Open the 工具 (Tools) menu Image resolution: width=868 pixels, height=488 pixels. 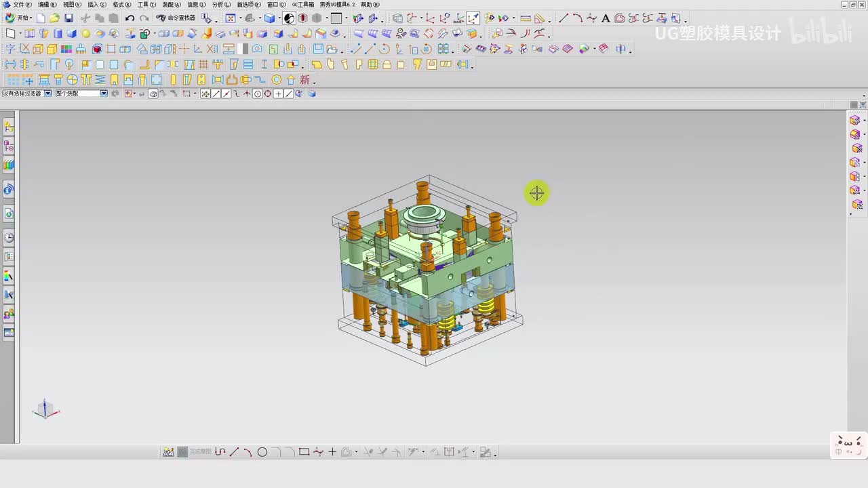(x=147, y=5)
